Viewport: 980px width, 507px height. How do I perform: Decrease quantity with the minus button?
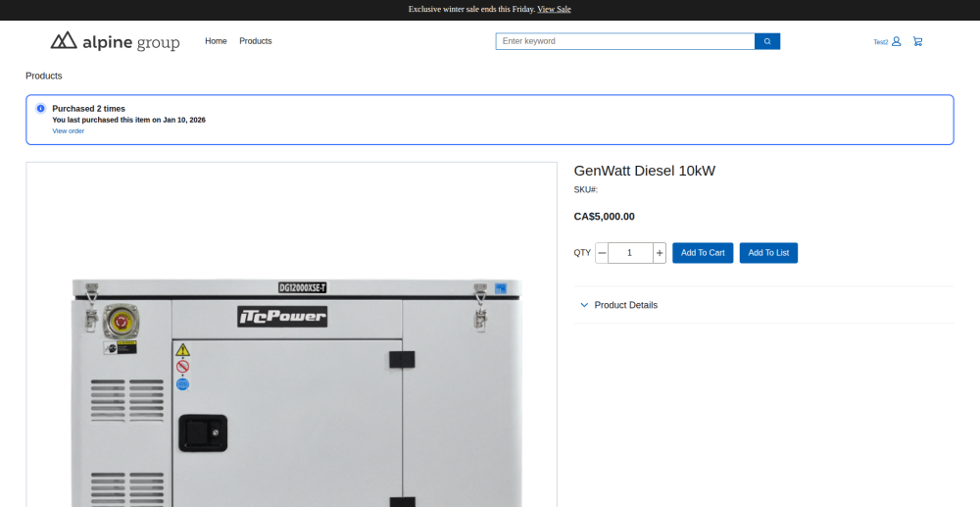pyautogui.click(x=602, y=253)
